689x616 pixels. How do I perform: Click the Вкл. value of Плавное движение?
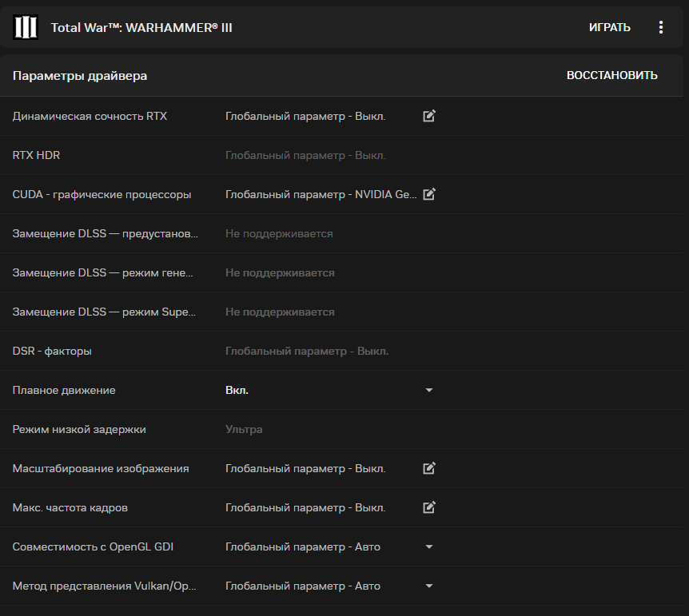(x=237, y=391)
